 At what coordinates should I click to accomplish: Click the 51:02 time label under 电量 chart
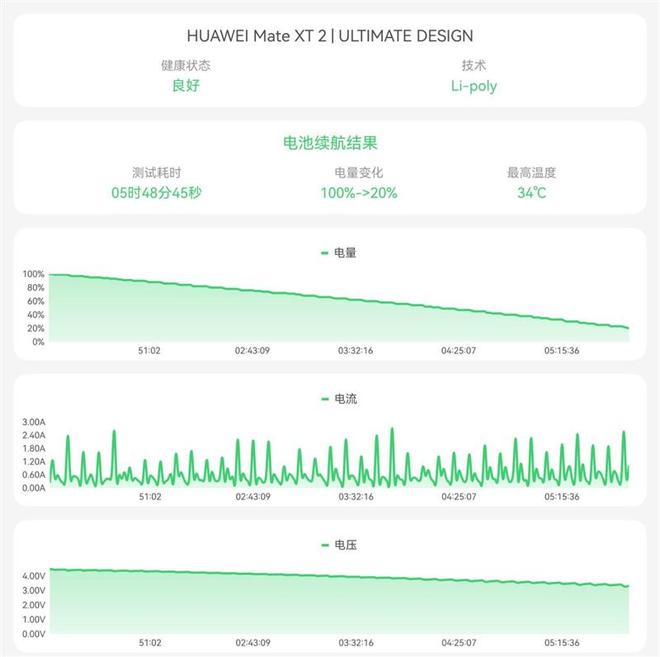[149, 350]
